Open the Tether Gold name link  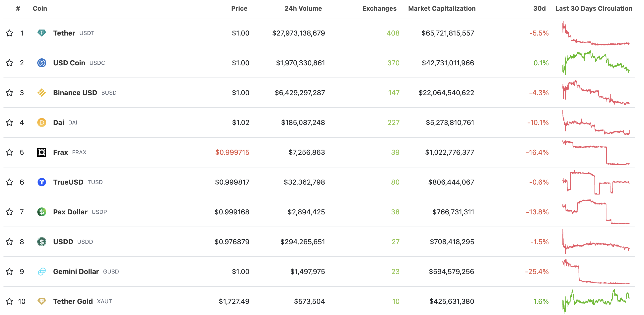(73, 301)
